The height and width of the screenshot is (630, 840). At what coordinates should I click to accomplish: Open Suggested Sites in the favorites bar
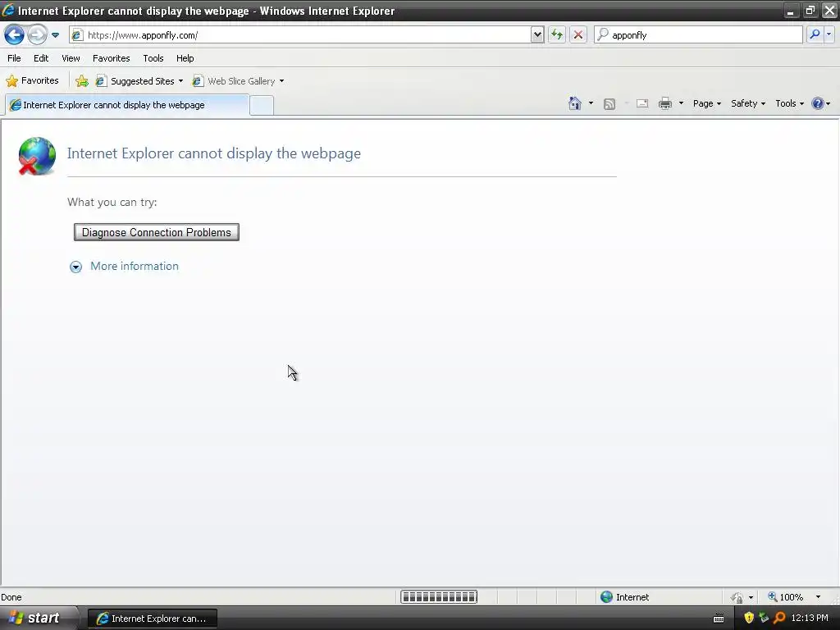139,81
